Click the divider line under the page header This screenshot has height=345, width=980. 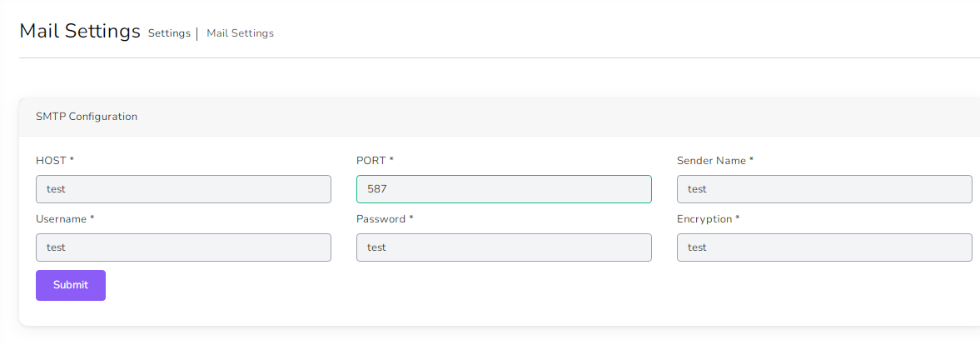coord(500,57)
